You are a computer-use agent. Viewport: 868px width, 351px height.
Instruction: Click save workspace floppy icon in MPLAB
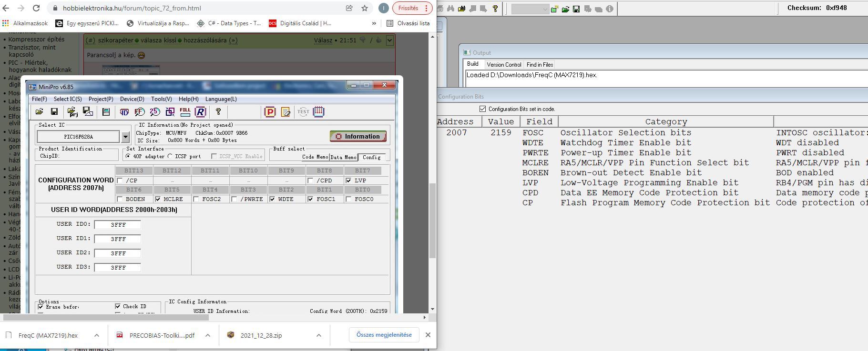(576, 9)
